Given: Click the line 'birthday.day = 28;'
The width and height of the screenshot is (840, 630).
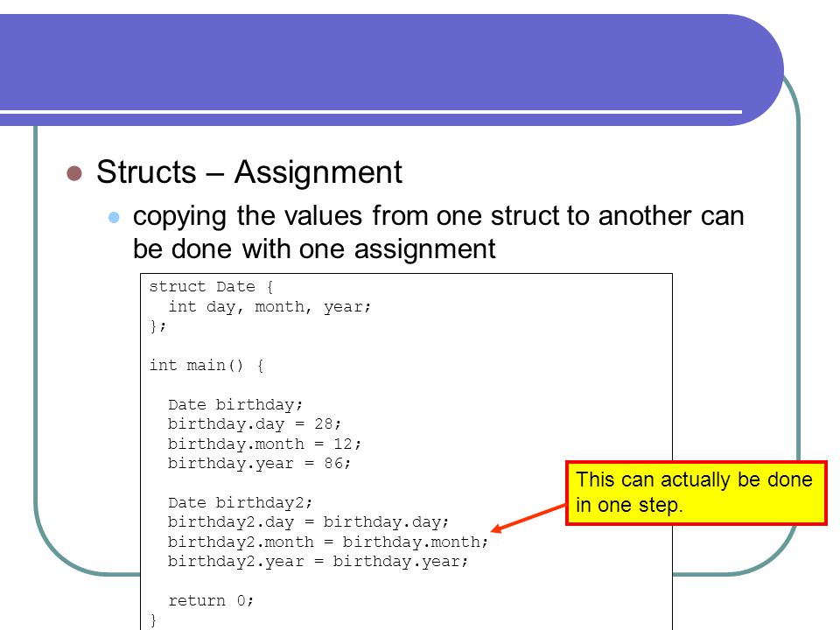Looking at the screenshot, I should (255, 424).
